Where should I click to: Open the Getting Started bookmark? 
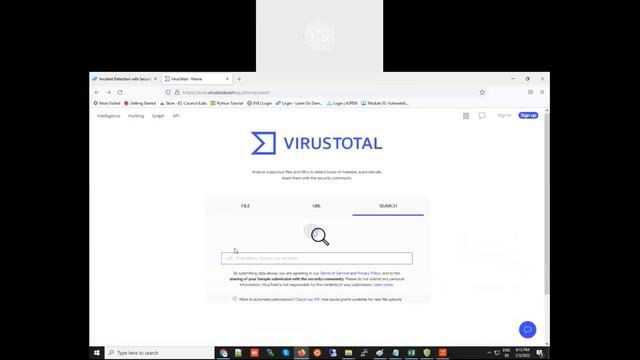pyautogui.click(x=140, y=103)
